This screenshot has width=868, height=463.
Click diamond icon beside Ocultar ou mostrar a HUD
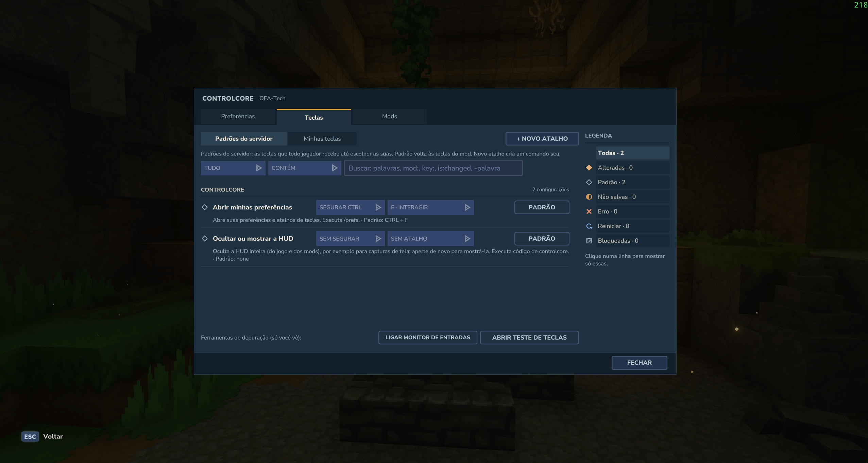tap(205, 239)
